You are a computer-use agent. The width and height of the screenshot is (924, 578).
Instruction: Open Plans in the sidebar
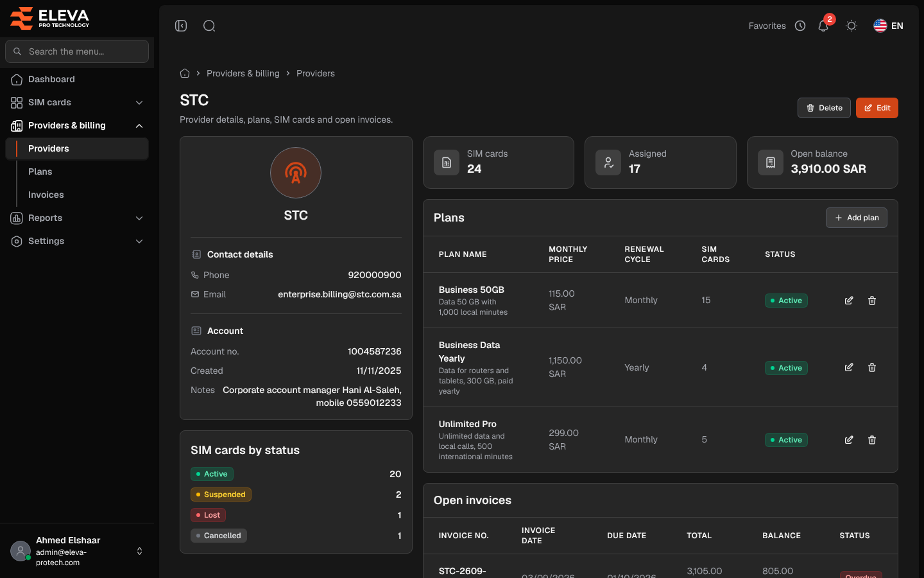tap(77, 171)
